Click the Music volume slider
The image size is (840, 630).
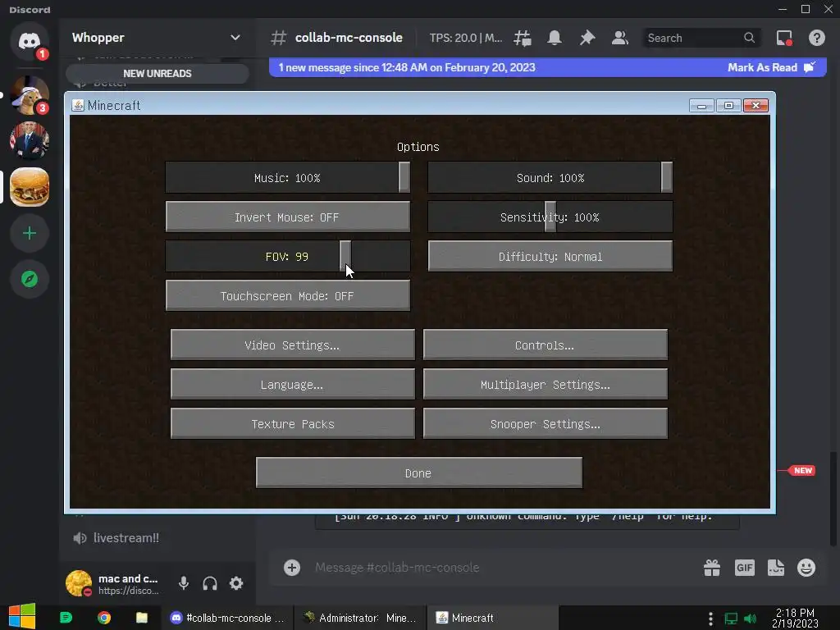(x=288, y=178)
